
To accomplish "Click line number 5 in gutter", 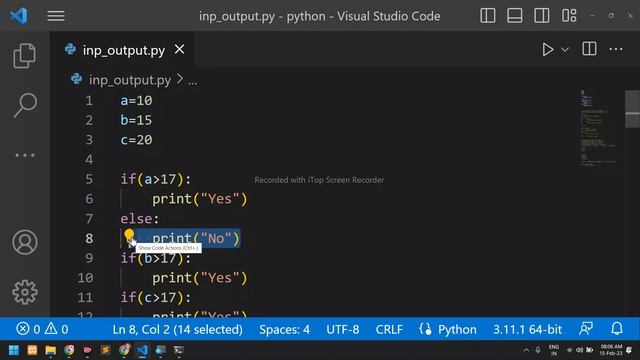I will point(89,179).
